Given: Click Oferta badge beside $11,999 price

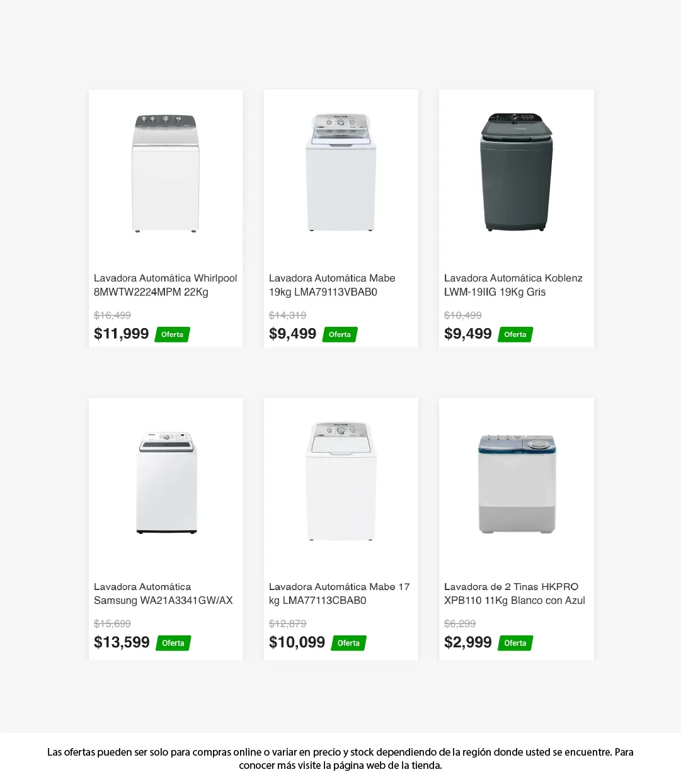Looking at the screenshot, I should click(172, 334).
